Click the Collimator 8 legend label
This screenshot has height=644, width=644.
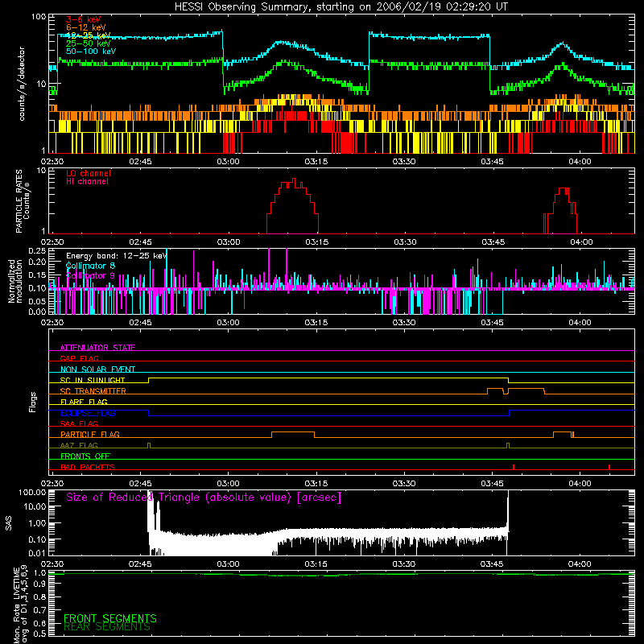[x=90, y=266]
